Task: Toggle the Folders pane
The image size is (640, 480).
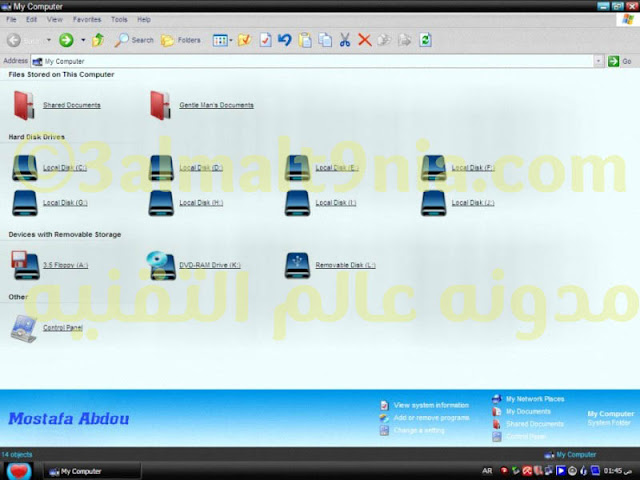Action: click(180, 40)
